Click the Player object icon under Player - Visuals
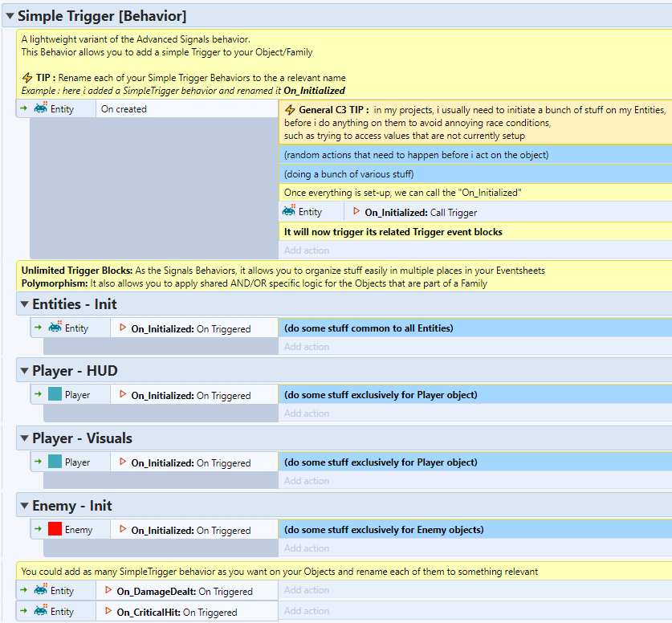672x623 pixels. [55, 462]
